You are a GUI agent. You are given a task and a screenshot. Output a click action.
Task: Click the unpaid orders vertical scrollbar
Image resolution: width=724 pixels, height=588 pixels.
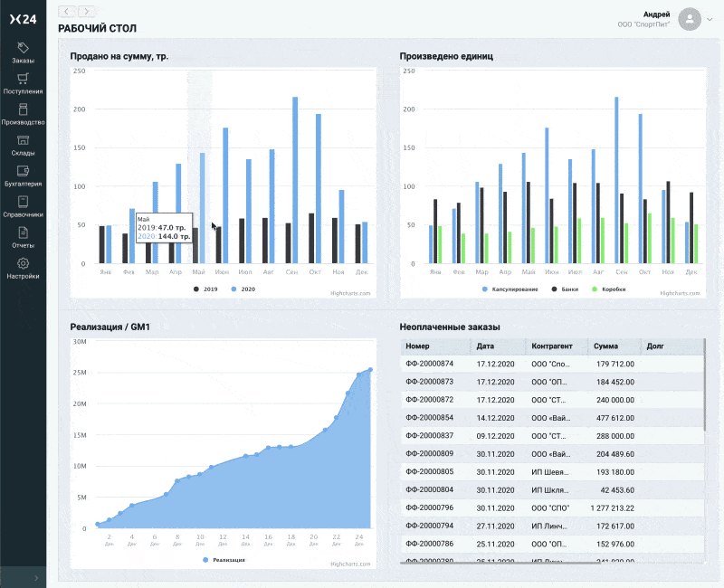point(705,385)
